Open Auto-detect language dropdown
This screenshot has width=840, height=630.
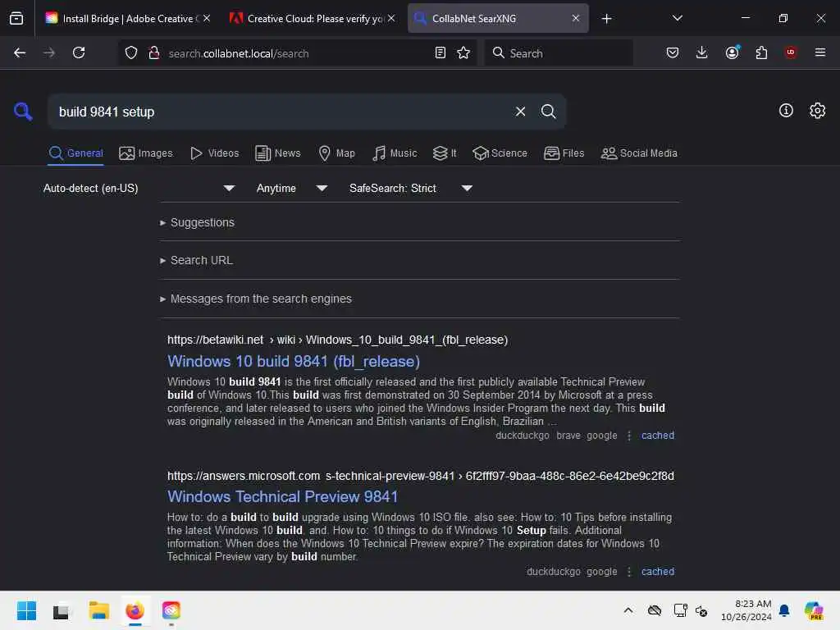[x=139, y=188]
